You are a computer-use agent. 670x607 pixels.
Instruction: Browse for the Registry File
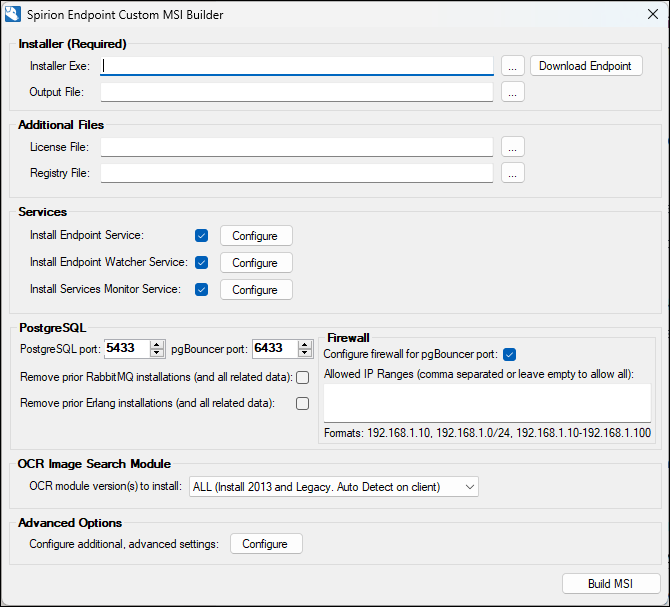point(512,173)
